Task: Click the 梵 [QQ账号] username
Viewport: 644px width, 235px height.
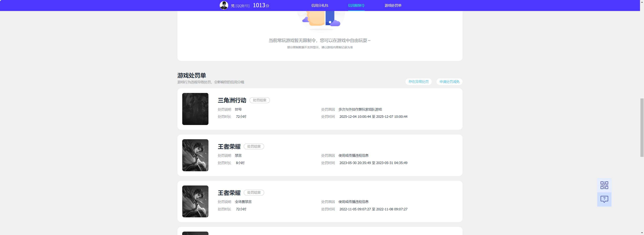Action: click(x=240, y=6)
